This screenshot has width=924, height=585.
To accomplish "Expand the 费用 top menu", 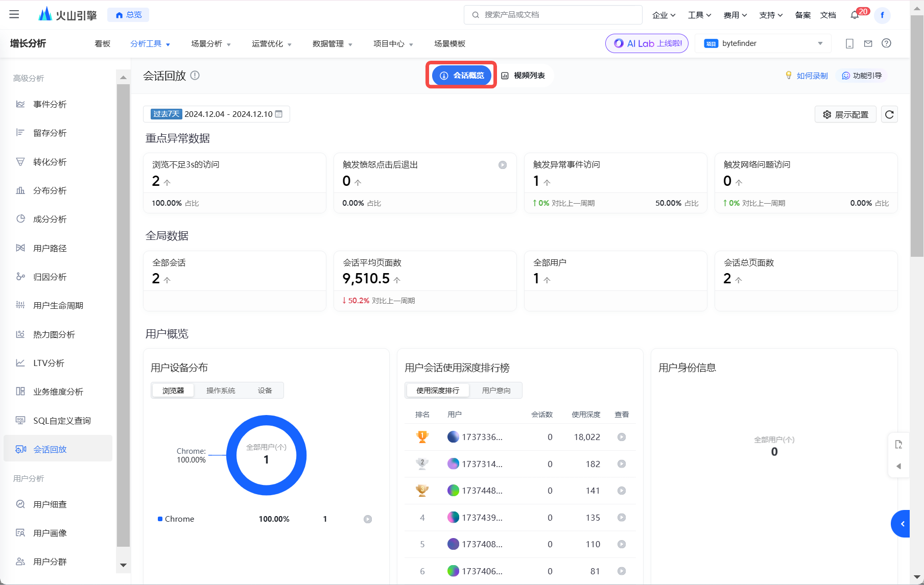I will click(735, 15).
